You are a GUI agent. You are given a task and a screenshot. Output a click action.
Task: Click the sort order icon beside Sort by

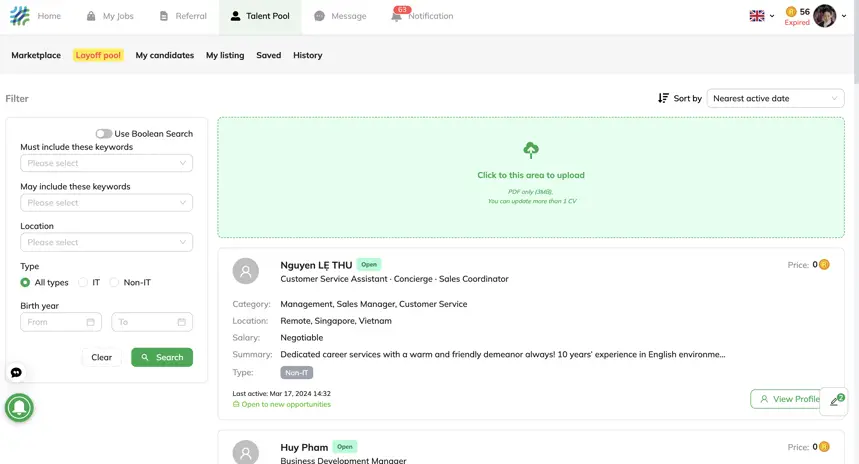pyautogui.click(x=663, y=98)
